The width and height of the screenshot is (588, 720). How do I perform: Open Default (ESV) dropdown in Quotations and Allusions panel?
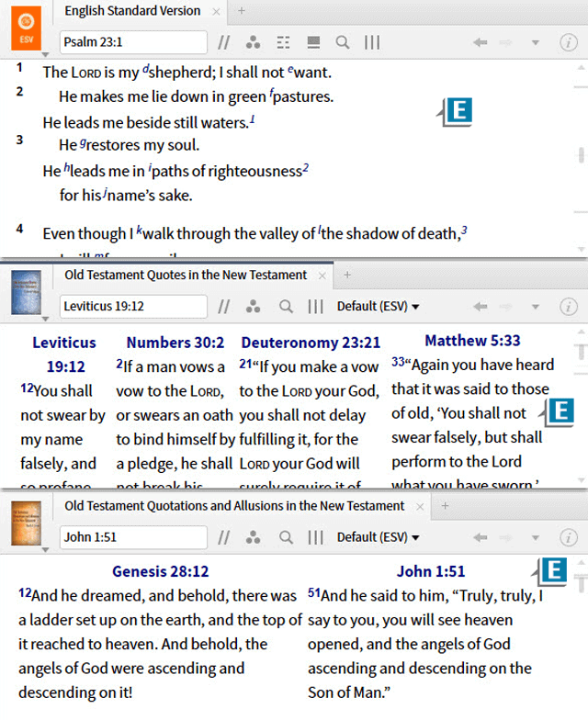[378, 537]
